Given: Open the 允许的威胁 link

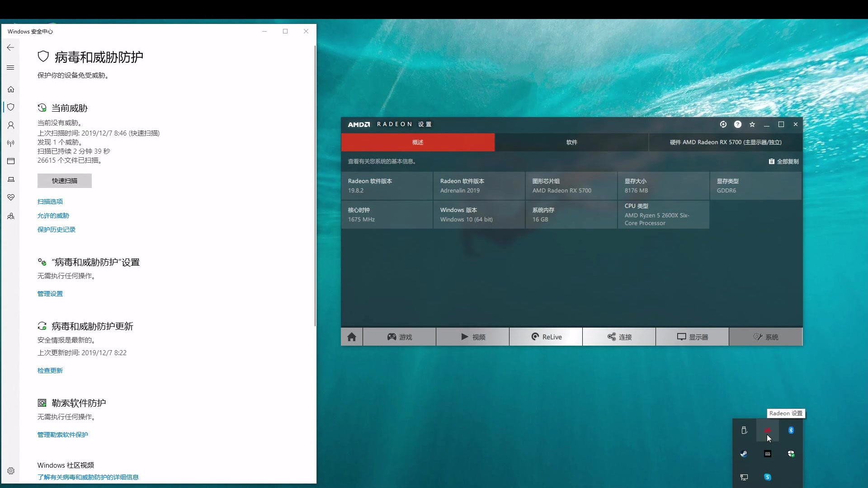Looking at the screenshot, I should pyautogui.click(x=53, y=216).
